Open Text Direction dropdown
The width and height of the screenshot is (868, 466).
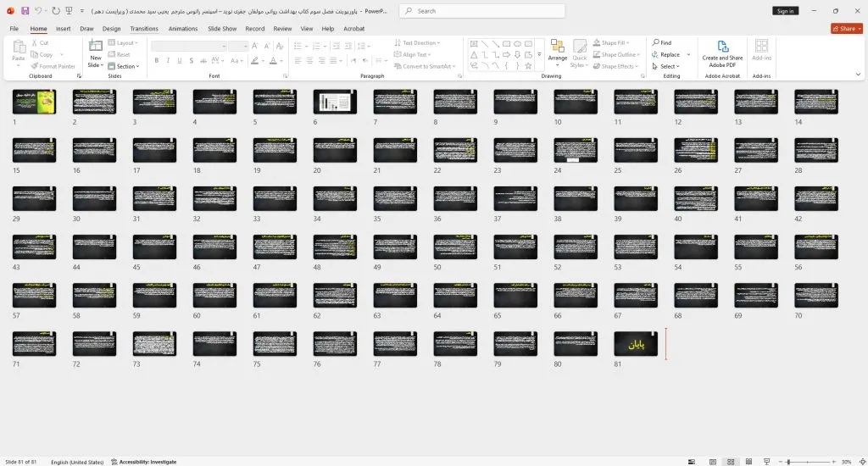click(417, 42)
